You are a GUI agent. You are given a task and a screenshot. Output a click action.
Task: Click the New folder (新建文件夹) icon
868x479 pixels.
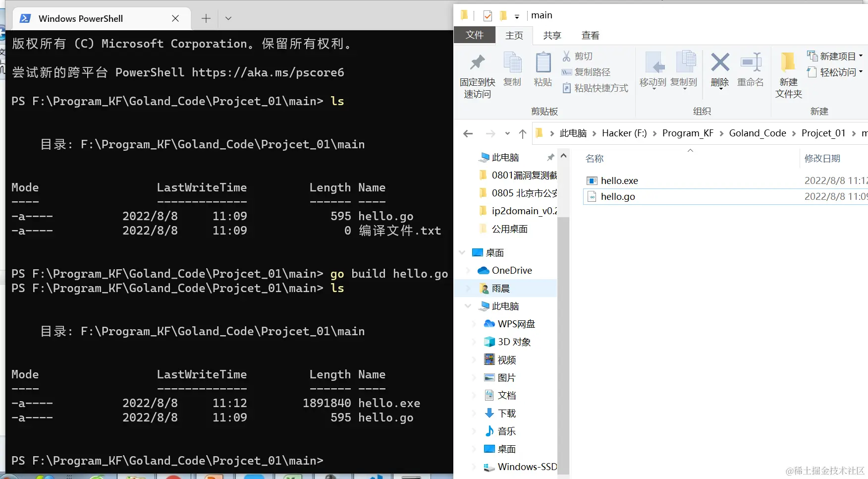point(788,62)
